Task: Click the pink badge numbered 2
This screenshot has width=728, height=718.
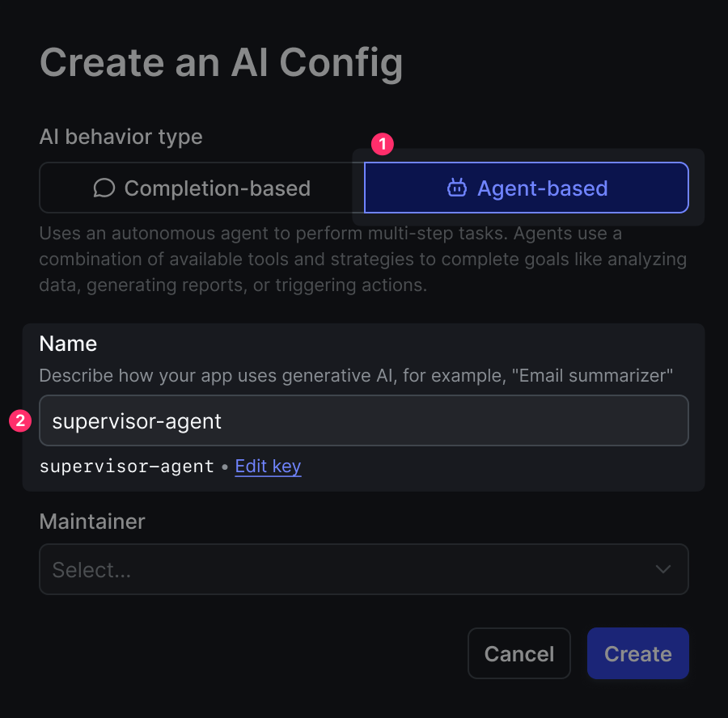Action: (20, 420)
